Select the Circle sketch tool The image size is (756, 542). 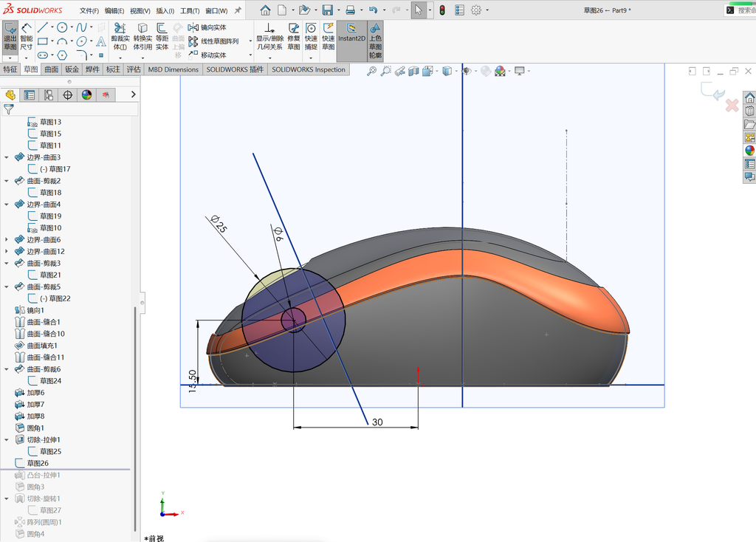(x=62, y=27)
